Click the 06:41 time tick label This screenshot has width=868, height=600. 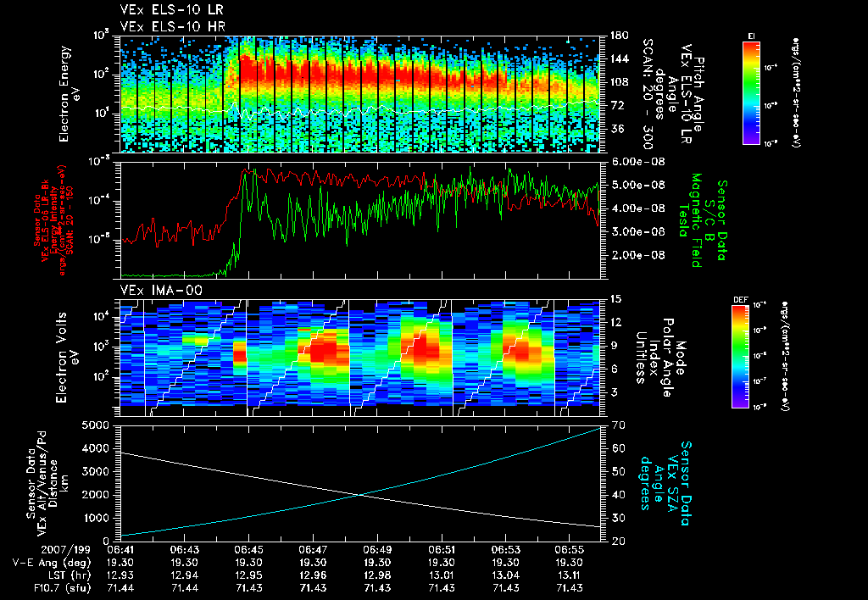pyautogui.click(x=120, y=550)
